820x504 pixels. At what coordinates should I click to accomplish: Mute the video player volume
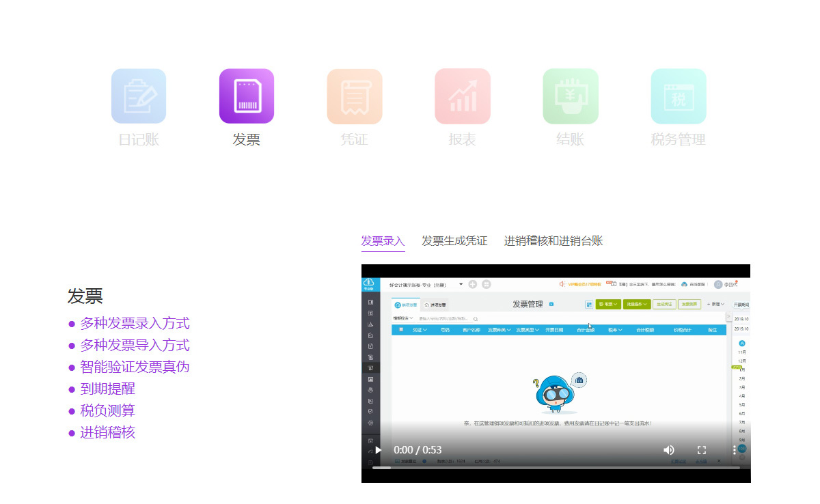coord(668,450)
